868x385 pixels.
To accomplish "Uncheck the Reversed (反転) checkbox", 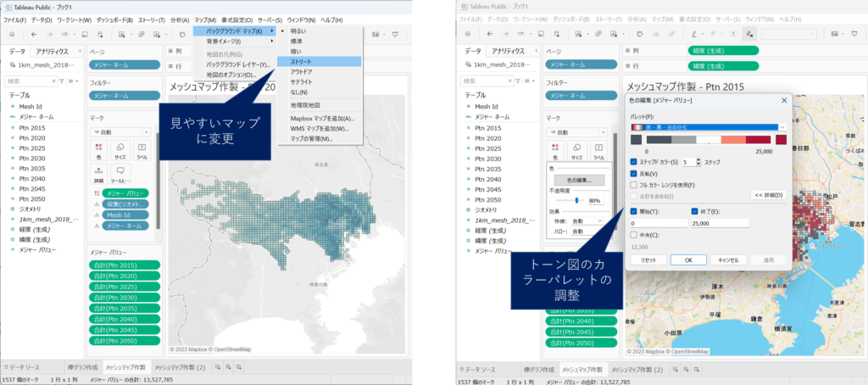I will tap(635, 173).
